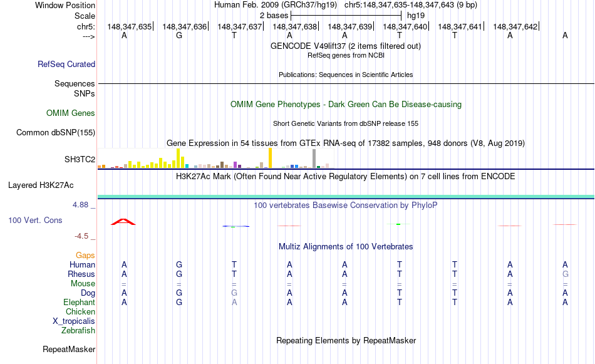The width and height of the screenshot is (595, 364).
Task: Click the faded G in the Rhesus row
Action: point(566,274)
